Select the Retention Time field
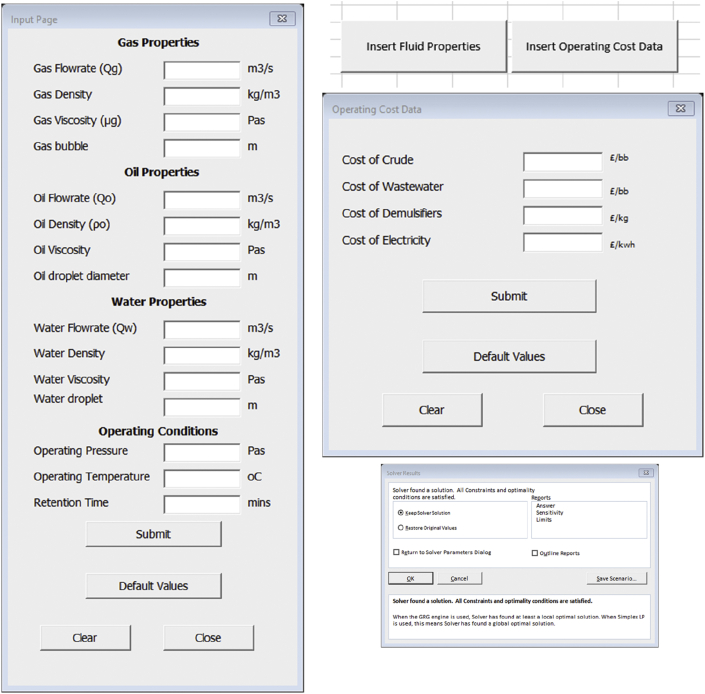The width and height of the screenshot is (705, 694). (x=202, y=504)
